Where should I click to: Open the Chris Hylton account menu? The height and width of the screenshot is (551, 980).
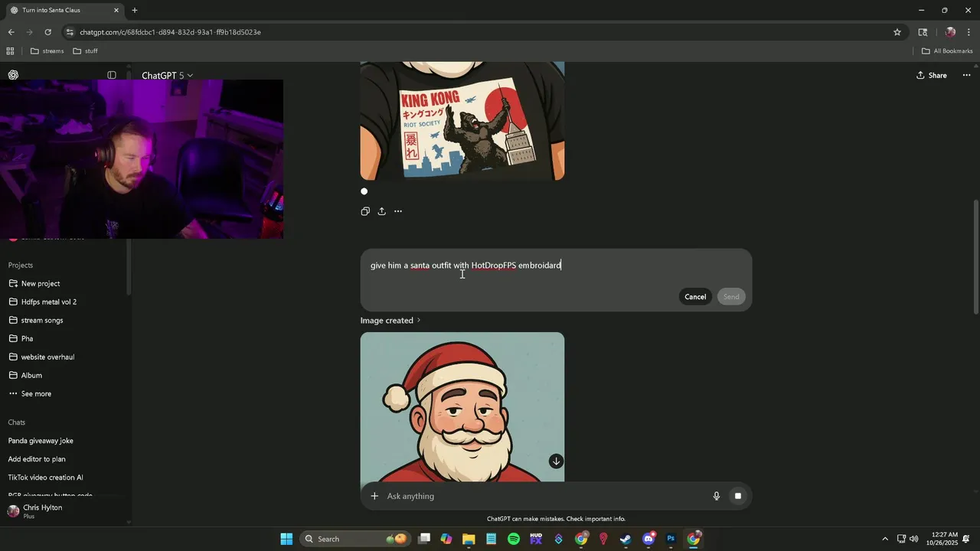tap(66, 511)
